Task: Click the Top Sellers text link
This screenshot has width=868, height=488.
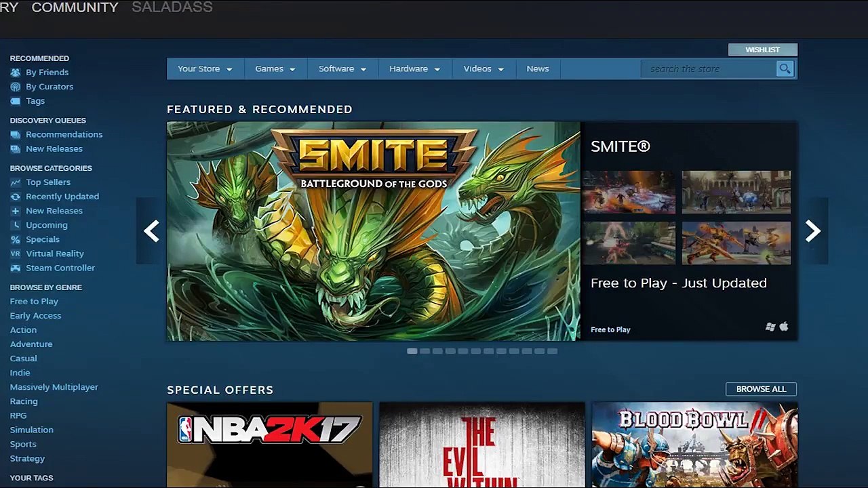Action: click(48, 182)
